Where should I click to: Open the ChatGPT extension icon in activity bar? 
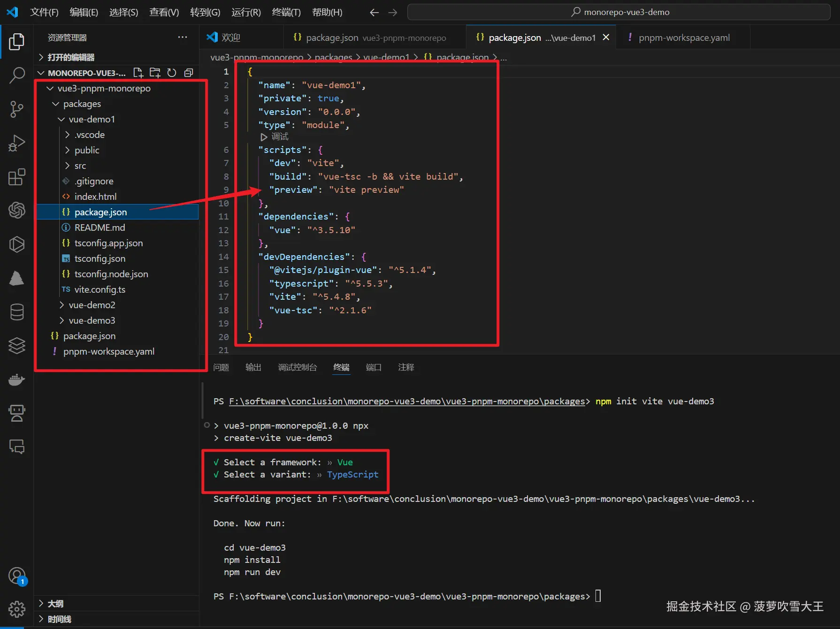[17, 210]
